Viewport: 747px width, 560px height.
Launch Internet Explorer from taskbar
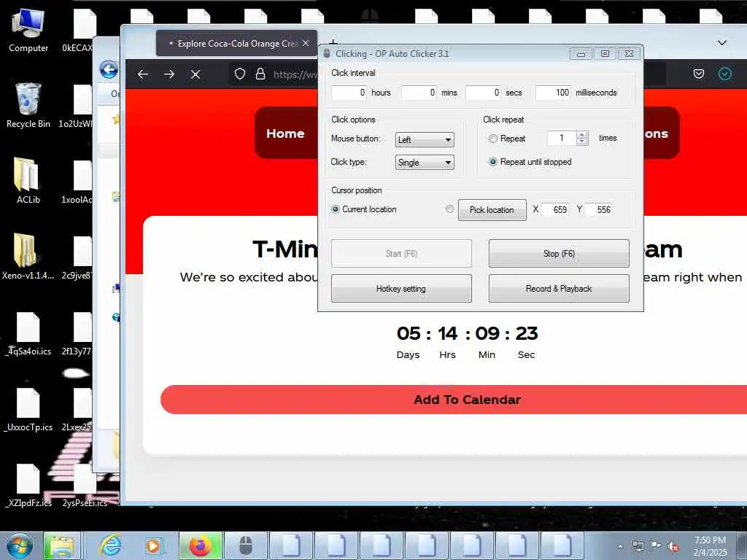(x=111, y=545)
